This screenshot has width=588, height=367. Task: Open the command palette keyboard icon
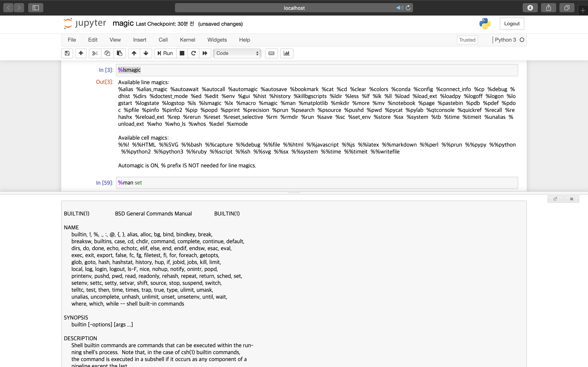[x=271, y=53]
